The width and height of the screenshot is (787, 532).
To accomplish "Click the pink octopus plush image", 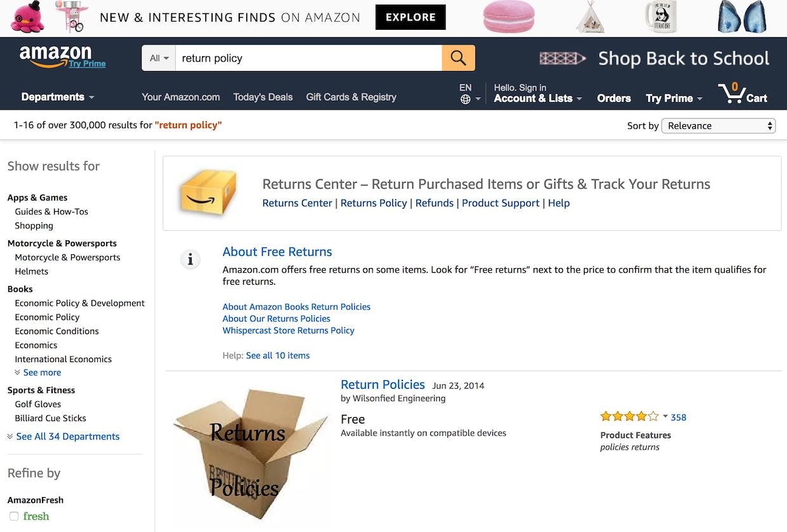I will [28, 17].
